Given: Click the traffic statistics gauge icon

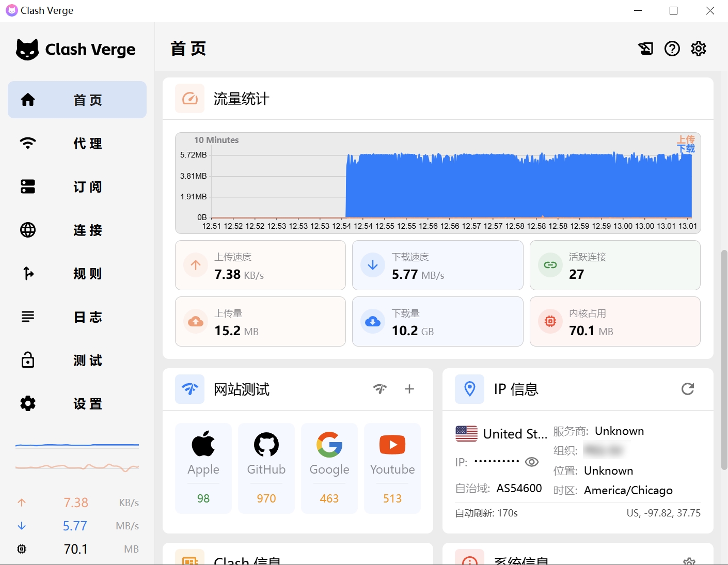Looking at the screenshot, I should click(190, 98).
